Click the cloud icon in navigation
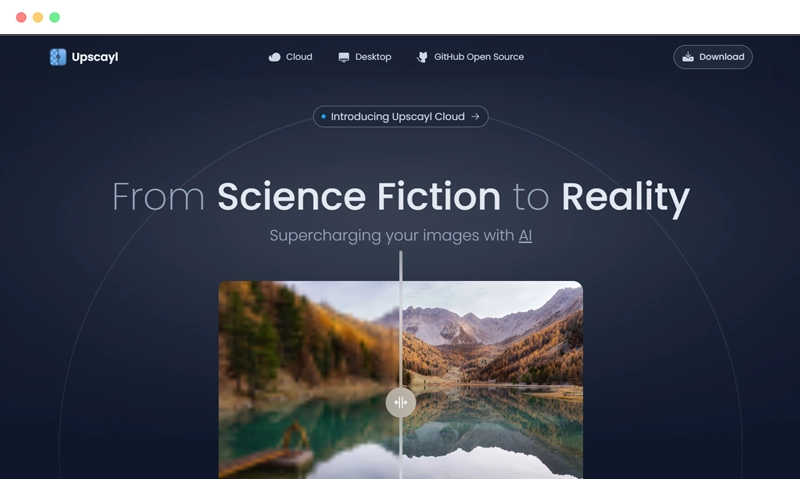 [274, 57]
